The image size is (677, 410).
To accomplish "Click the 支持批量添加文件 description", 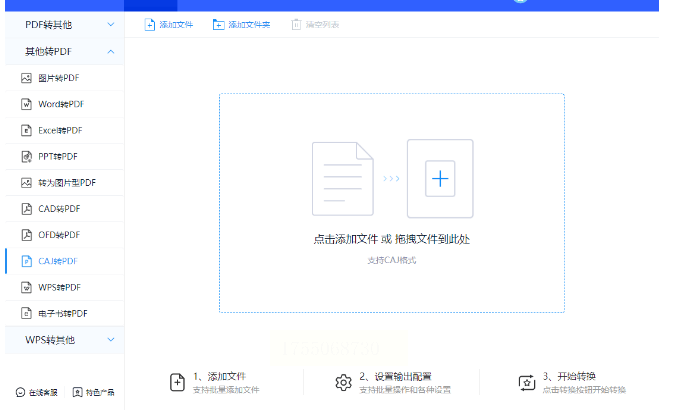I will 226,390.
